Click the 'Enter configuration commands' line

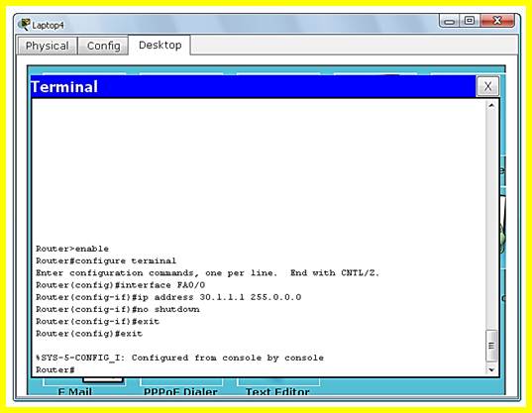pyautogui.click(x=207, y=273)
